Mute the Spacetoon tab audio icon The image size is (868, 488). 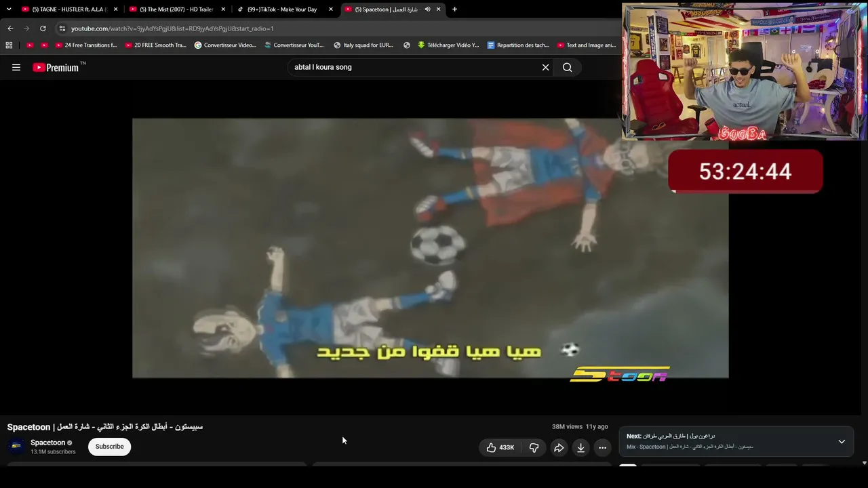(x=427, y=9)
